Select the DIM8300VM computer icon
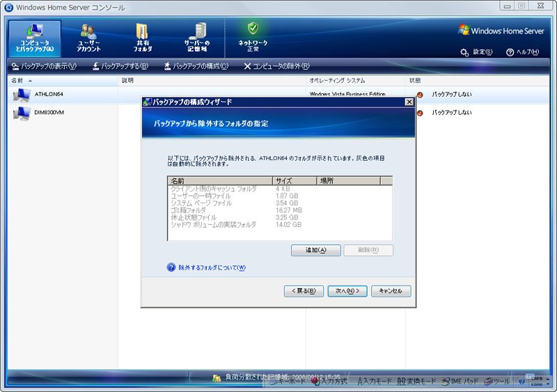Viewport: 557px width, 392px height. click(22, 113)
